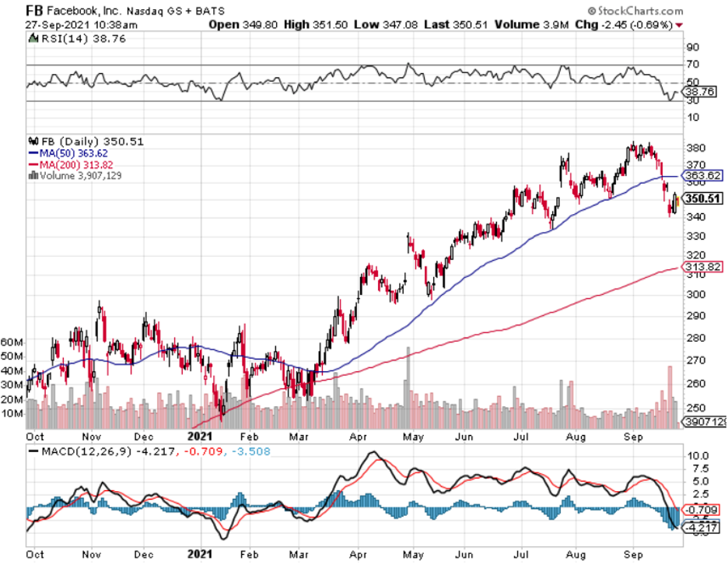Click the price axis label 280

[x=696, y=338]
